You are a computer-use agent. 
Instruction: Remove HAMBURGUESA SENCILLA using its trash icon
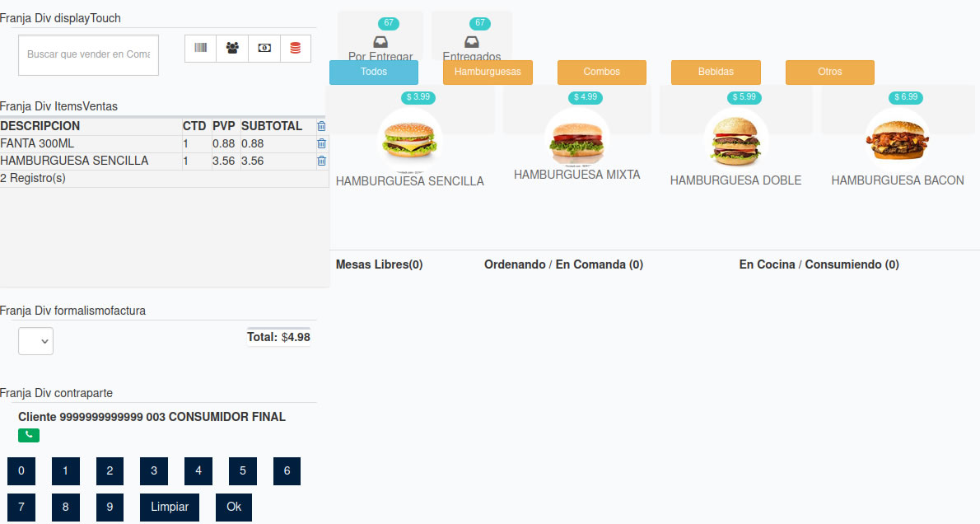[x=321, y=161]
